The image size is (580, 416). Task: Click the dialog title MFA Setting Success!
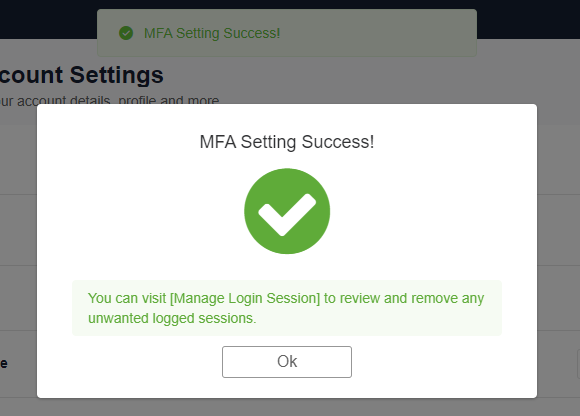[287, 142]
